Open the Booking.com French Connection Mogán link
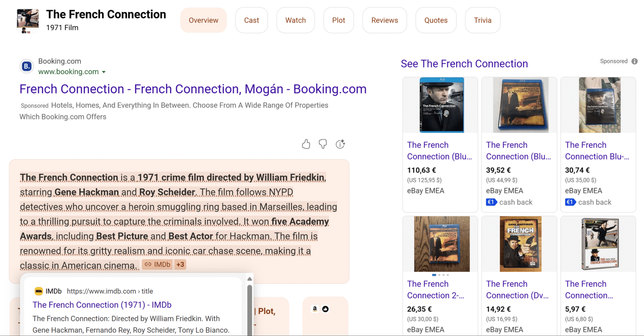 coord(193,89)
